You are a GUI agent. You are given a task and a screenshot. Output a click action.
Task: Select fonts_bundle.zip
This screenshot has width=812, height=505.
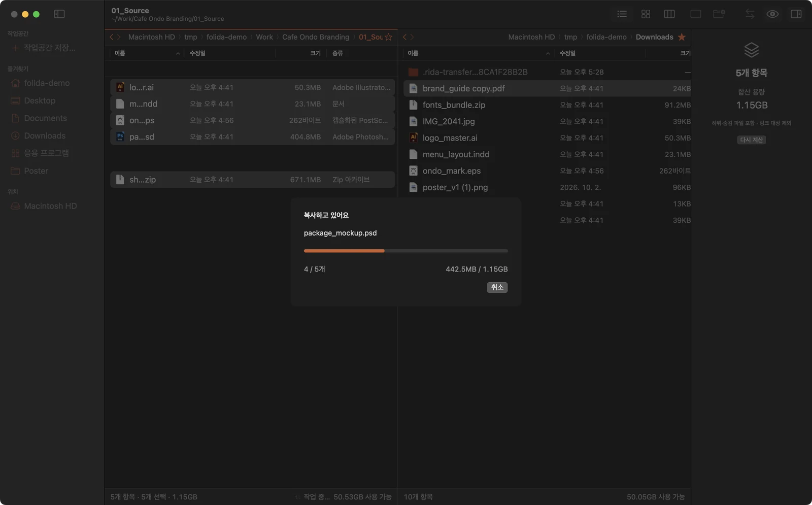pyautogui.click(x=547, y=105)
